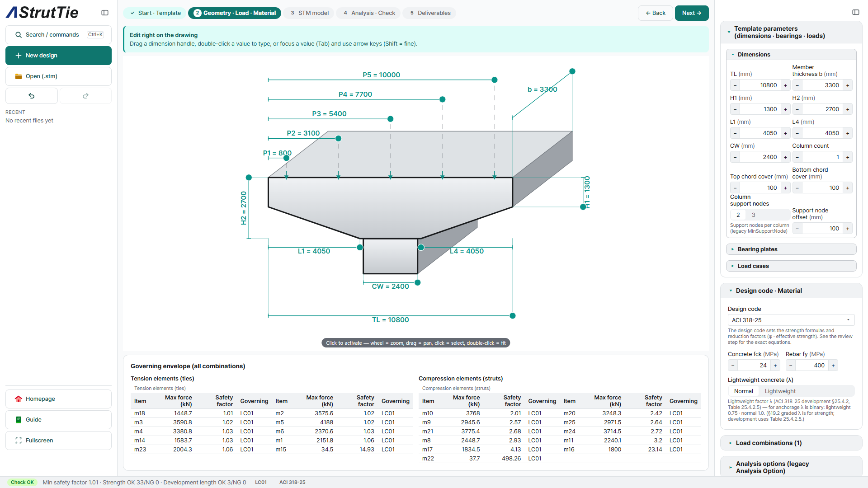Viewport: 868px width, 488px height.
Task: Select the H1 = 1300 height handle
Action: click(x=583, y=207)
